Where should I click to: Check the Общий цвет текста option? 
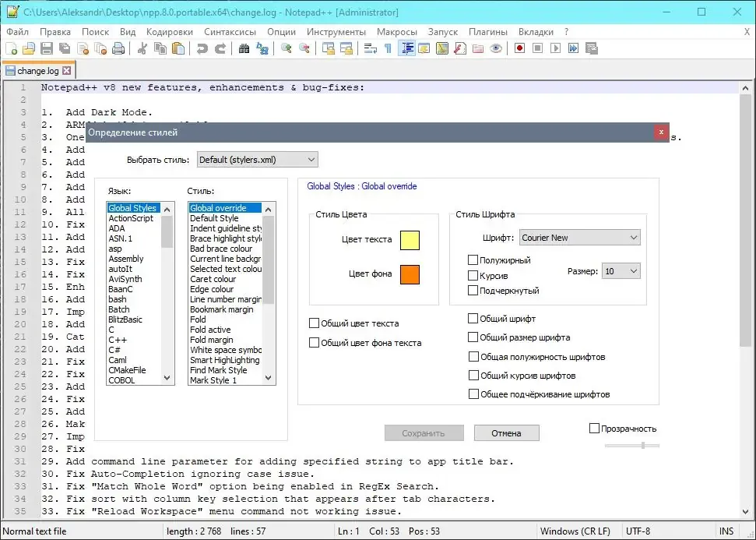[314, 323]
